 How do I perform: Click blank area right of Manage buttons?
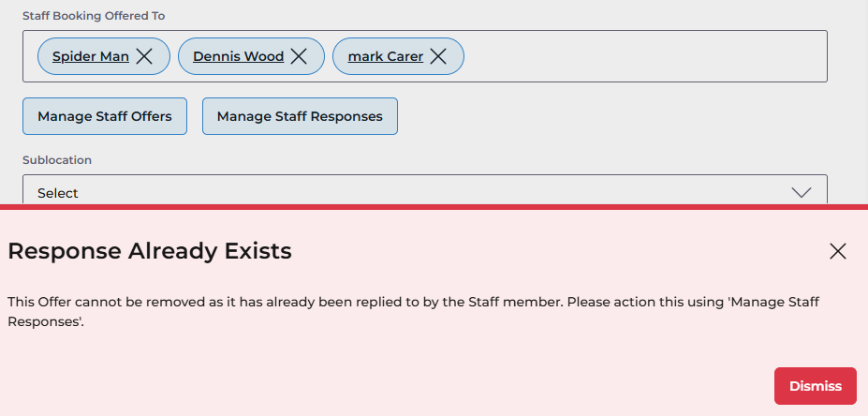[x=609, y=116]
